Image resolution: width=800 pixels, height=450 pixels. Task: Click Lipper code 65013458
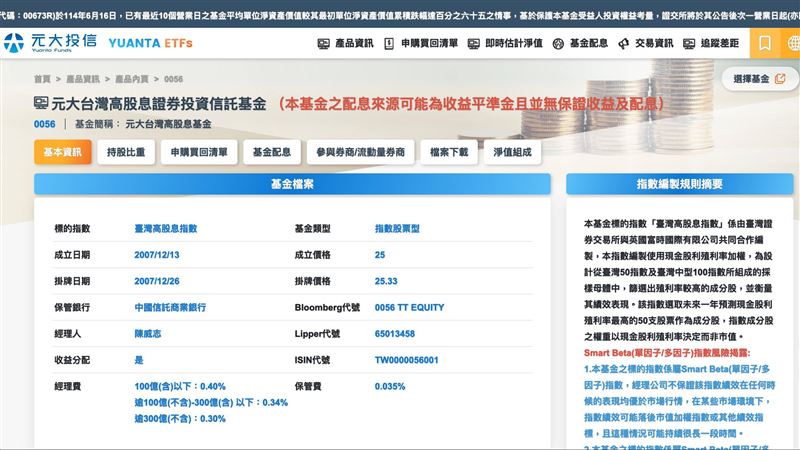pos(394,334)
